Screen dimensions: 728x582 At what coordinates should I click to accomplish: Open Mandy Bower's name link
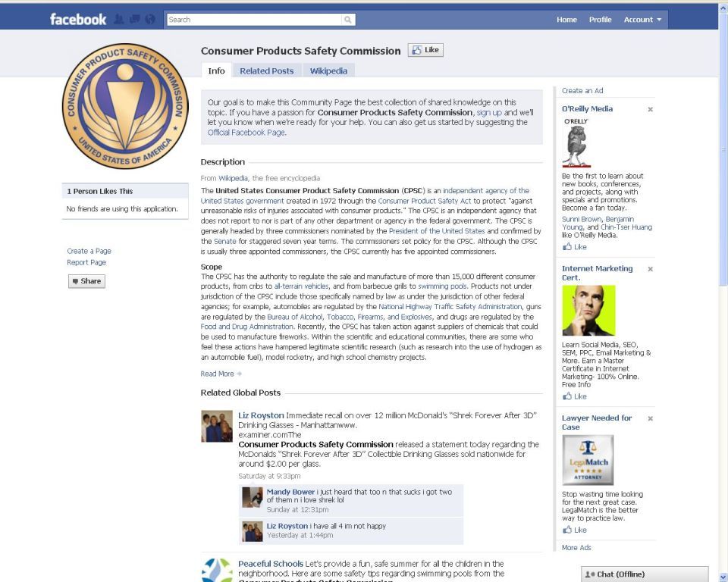coord(290,492)
